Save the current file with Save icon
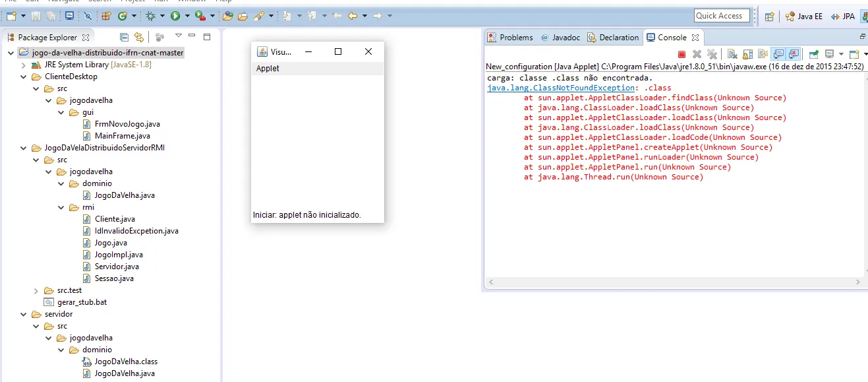The height and width of the screenshot is (382, 868). [x=36, y=16]
